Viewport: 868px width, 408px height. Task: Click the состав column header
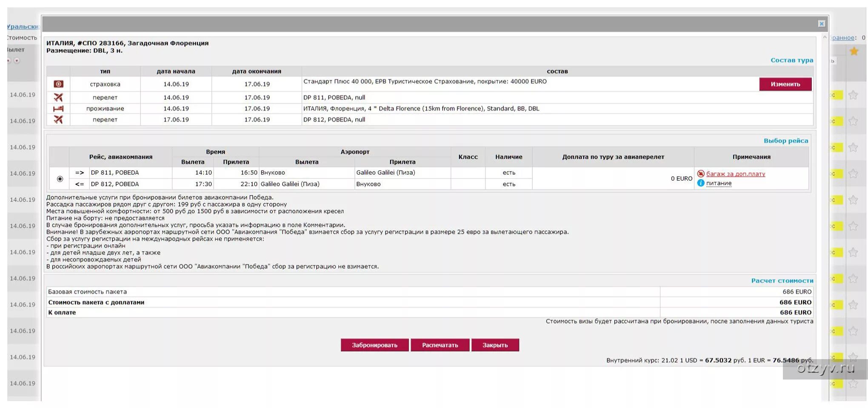(x=557, y=71)
